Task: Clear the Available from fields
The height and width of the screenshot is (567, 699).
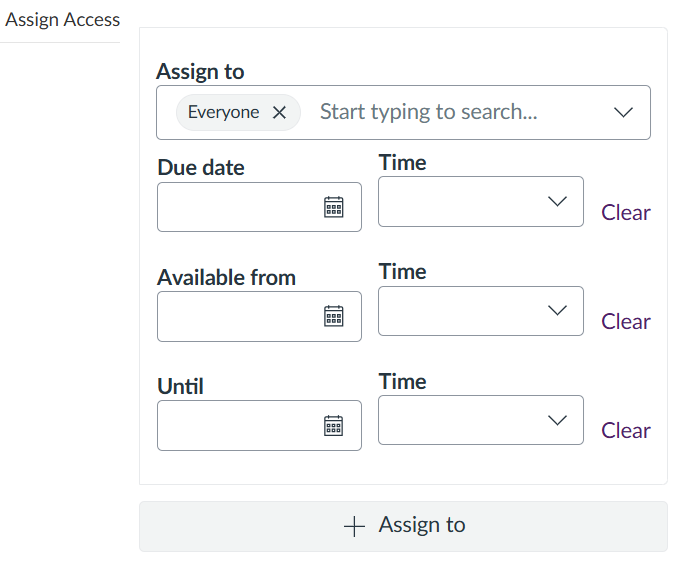Action: tap(625, 321)
